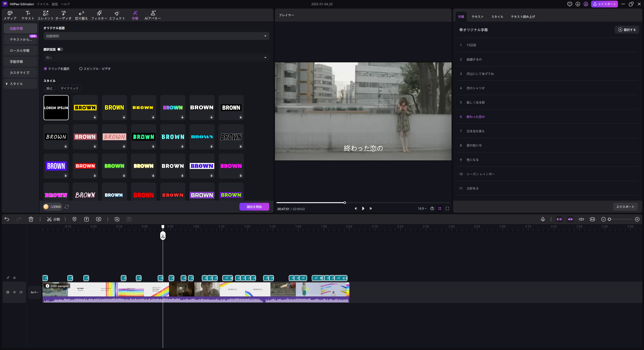Open the オーディオ tool
Viewport: 644px width, 350px height.
coord(63,15)
